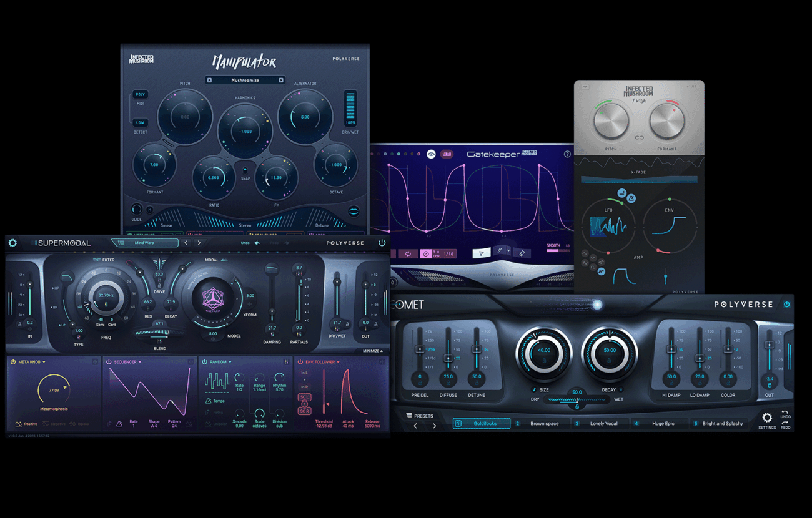812x518 pixels.
Task: Click the Supermodal MODAL section icon
Action: coord(224,260)
